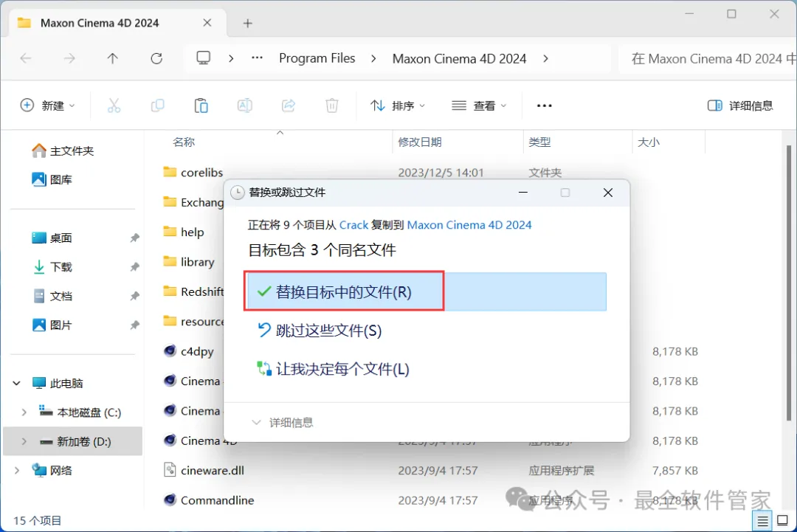The width and height of the screenshot is (797, 532).
Task: Sort by Size column header
Action: click(x=649, y=142)
